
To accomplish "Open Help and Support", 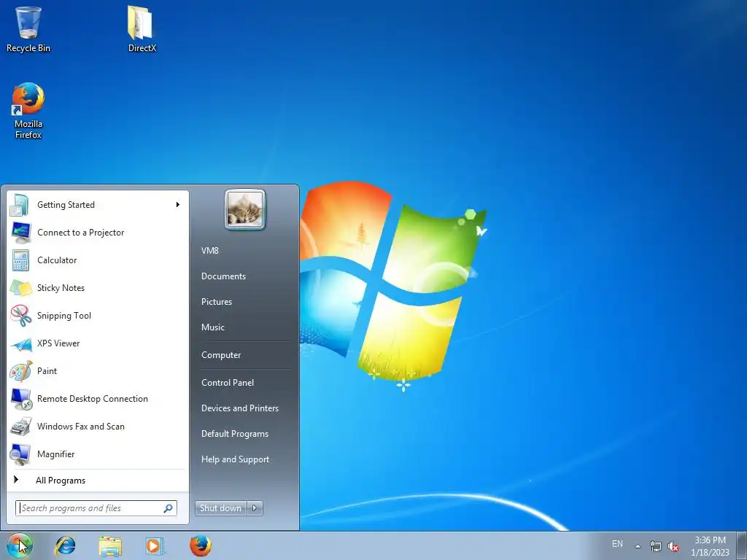I will [x=236, y=459].
